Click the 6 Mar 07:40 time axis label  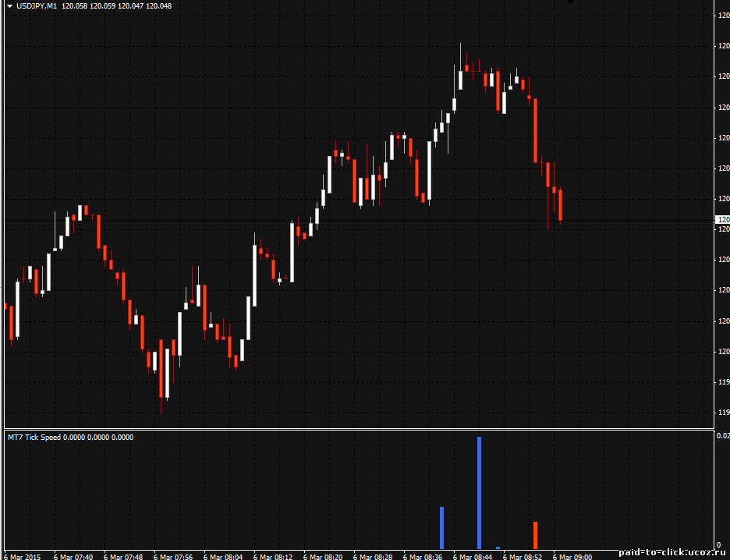tap(73, 556)
